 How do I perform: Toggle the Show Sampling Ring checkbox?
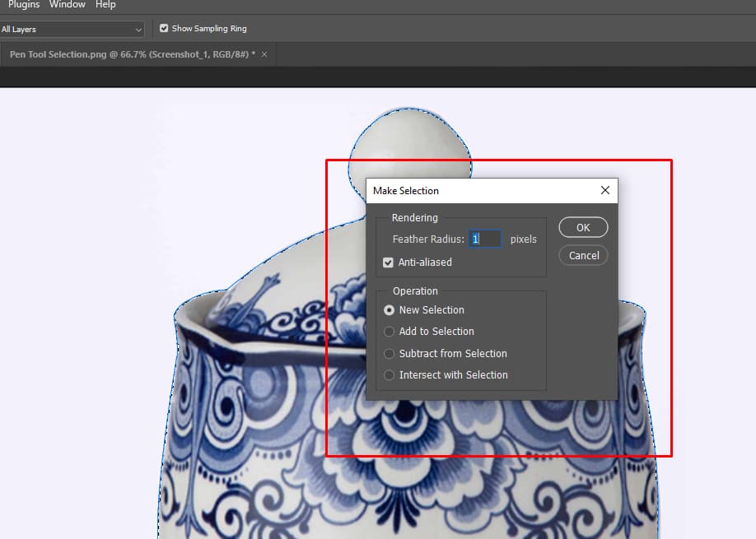[x=164, y=29]
